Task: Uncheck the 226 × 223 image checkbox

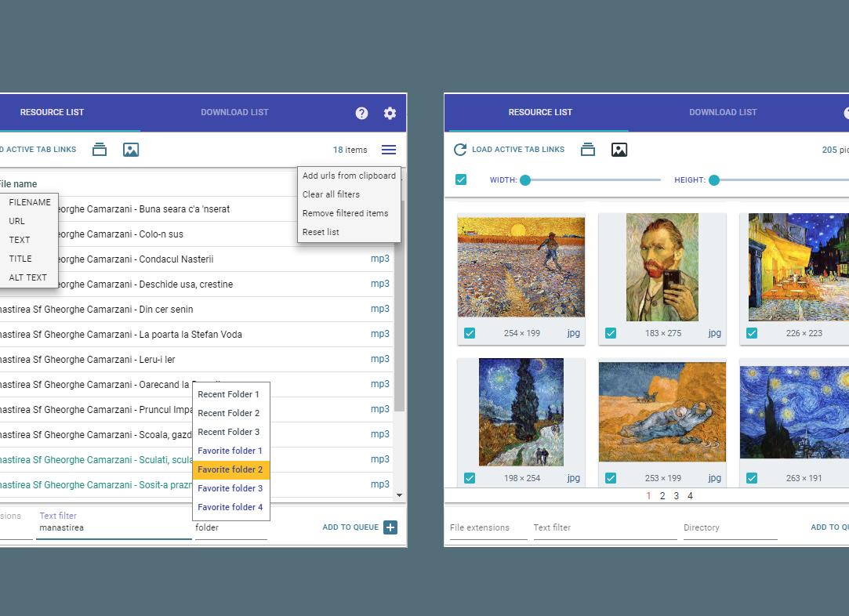Action: coord(752,333)
